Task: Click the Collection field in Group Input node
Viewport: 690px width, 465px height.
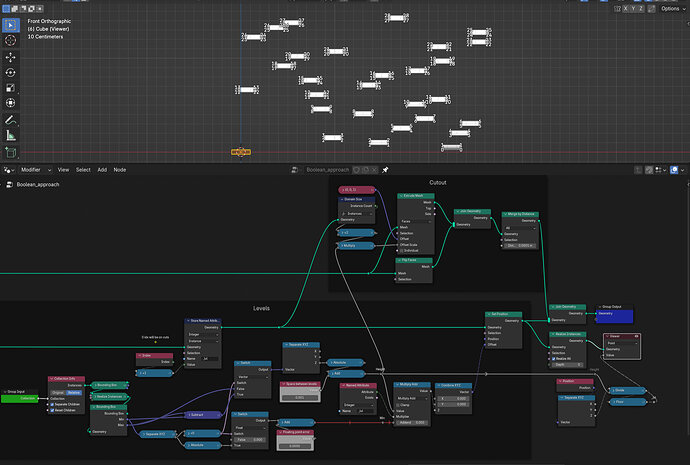Action: pos(20,398)
